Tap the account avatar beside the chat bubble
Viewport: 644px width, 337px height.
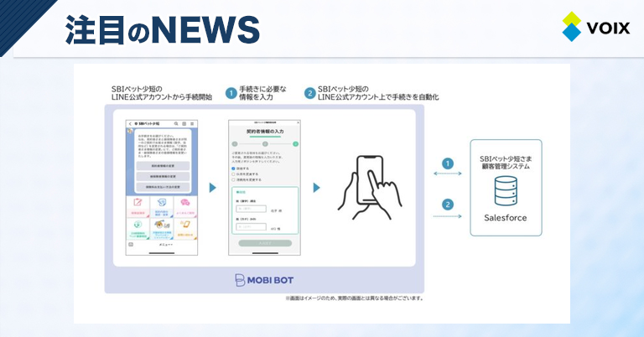click(x=130, y=132)
